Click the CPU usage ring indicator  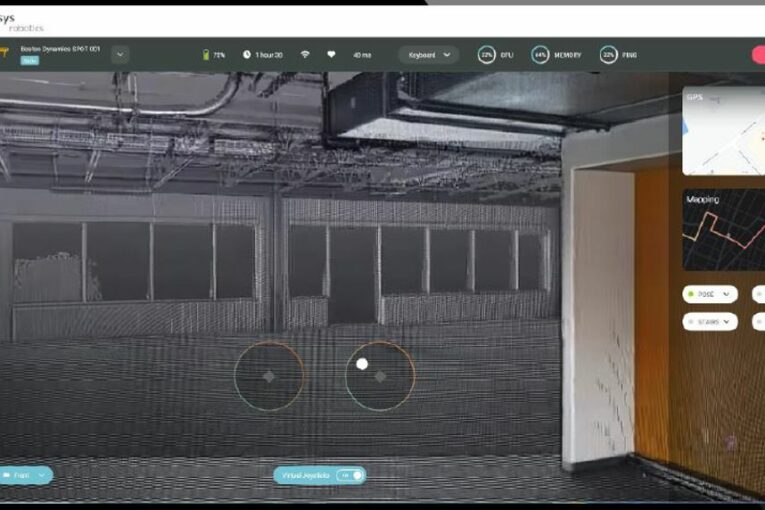click(486, 55)
